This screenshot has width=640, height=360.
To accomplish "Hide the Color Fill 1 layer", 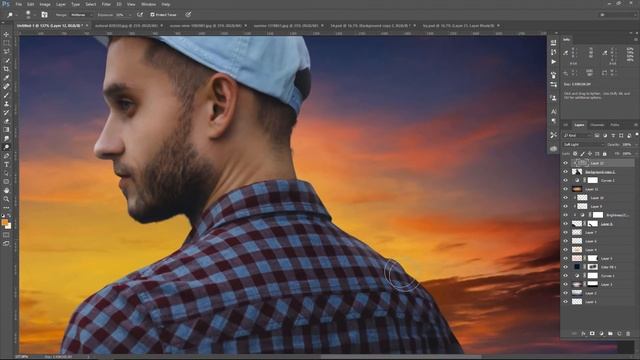I will coord(566,267).
